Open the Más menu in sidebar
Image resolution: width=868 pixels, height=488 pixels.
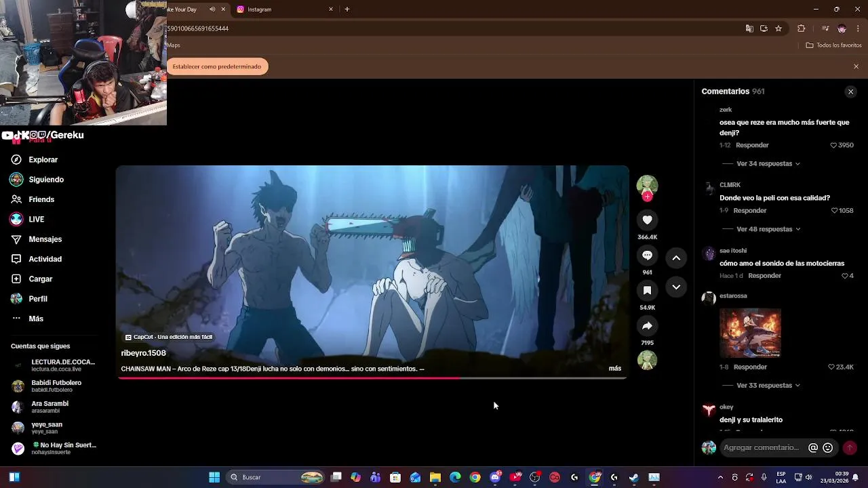click(x=36, y=319)
